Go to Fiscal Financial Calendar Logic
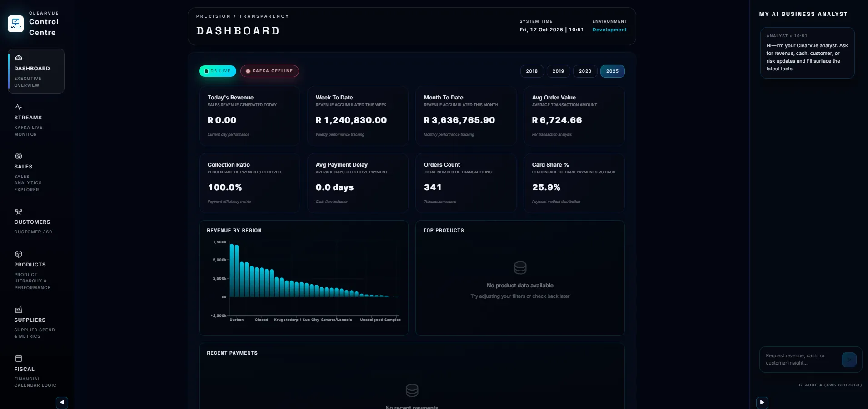The image size is (868, 409). 36,372
